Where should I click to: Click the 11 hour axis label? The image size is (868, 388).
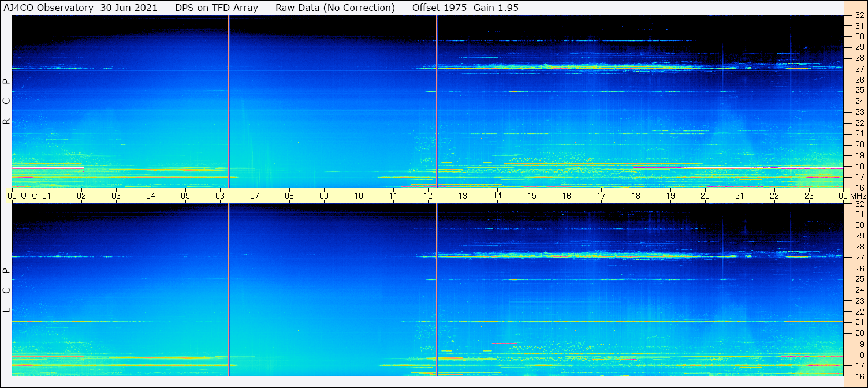tap(393, 196)
